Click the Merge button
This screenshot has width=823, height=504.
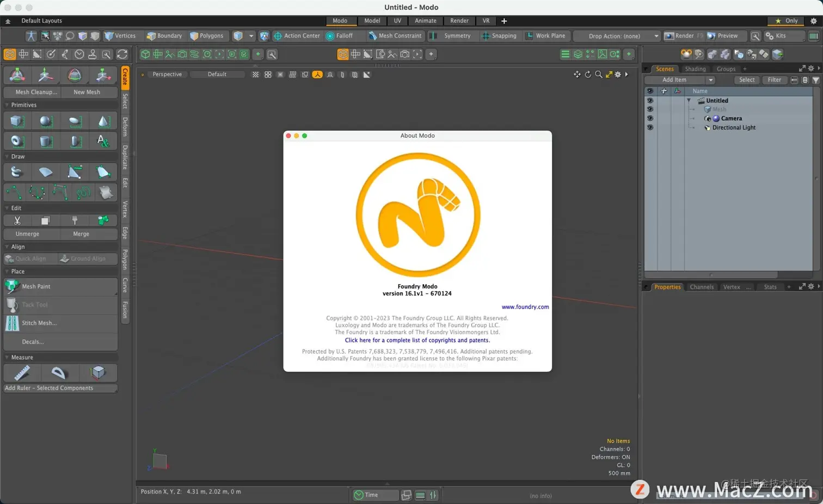click(89, 234)
